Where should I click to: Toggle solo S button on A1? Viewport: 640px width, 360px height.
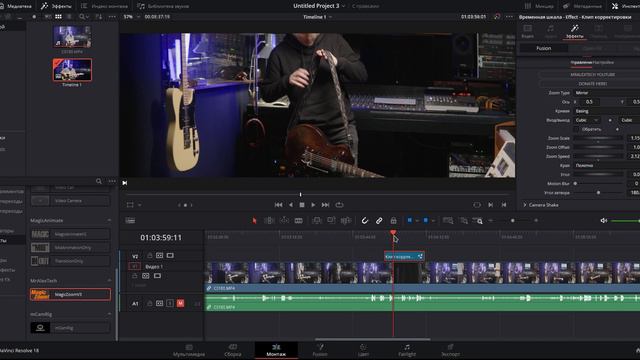[x=170, y=303]
